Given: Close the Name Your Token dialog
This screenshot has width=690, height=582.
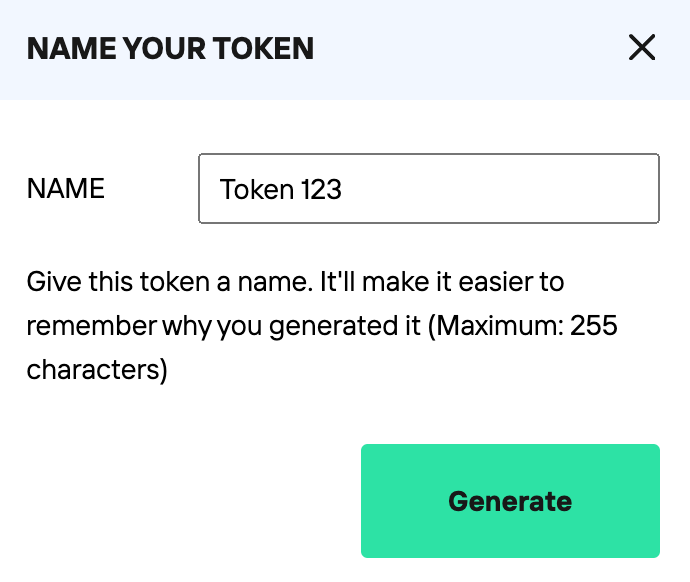Looking at the screenshot, I should [x=641, y=47].
